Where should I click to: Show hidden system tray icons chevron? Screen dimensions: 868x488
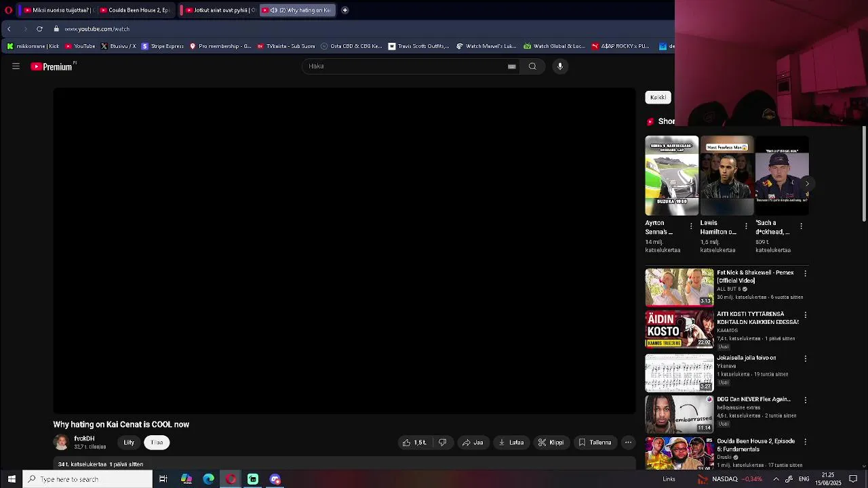(776, 479)
